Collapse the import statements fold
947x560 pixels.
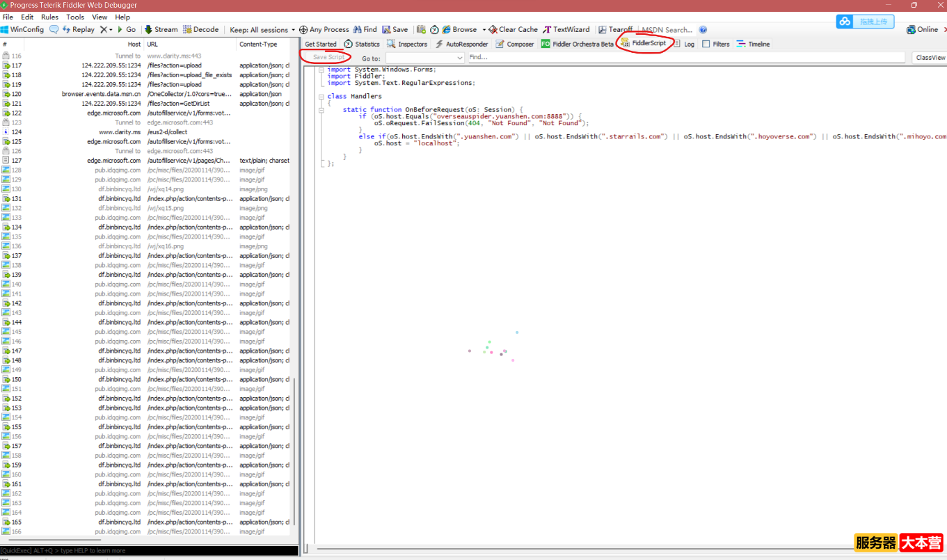point(321,70)
